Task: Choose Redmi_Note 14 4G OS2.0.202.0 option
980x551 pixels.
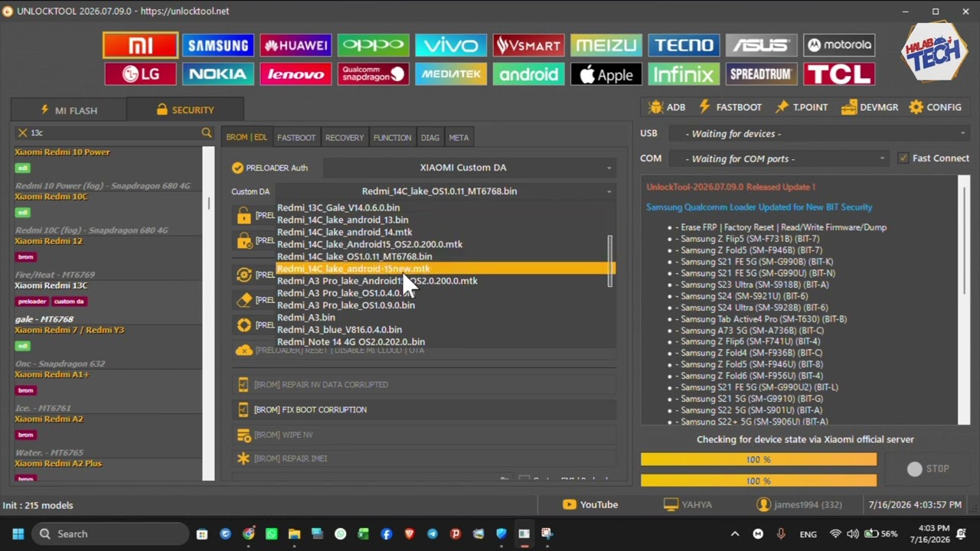Action: tap(351, 341)
